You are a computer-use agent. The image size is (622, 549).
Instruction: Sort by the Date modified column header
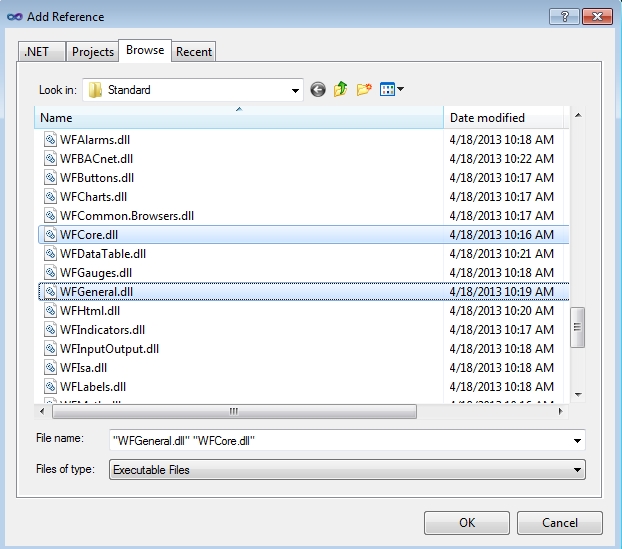504,117
